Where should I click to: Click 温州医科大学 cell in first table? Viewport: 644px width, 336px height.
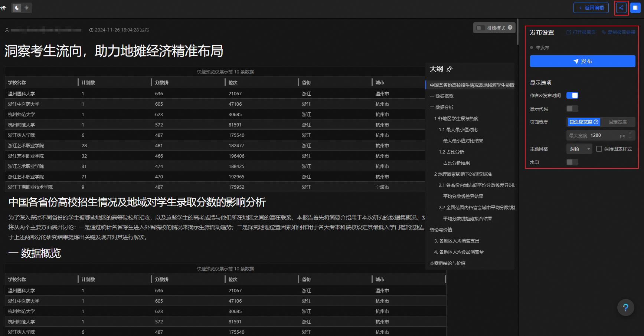(x=22, y=94)
